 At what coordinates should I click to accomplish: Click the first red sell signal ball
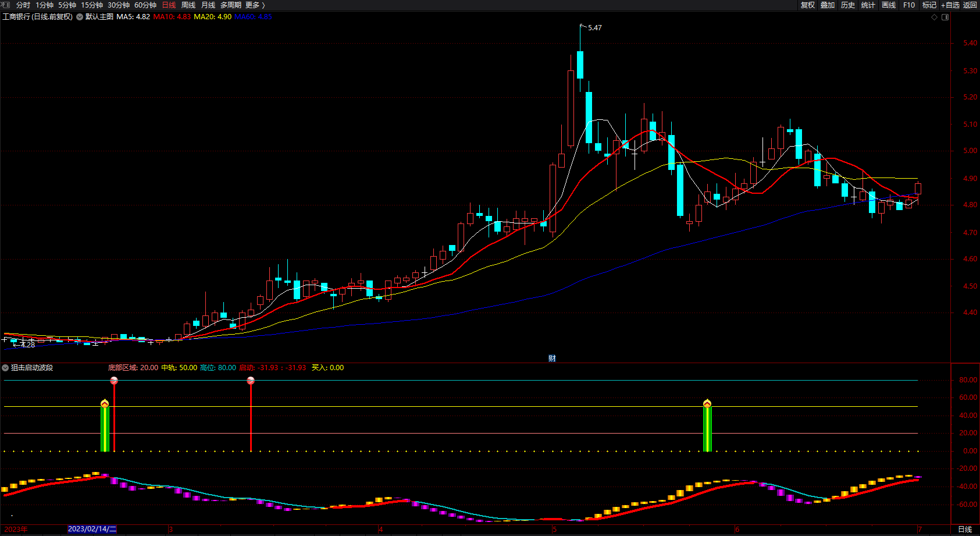[x=114, y=381]
